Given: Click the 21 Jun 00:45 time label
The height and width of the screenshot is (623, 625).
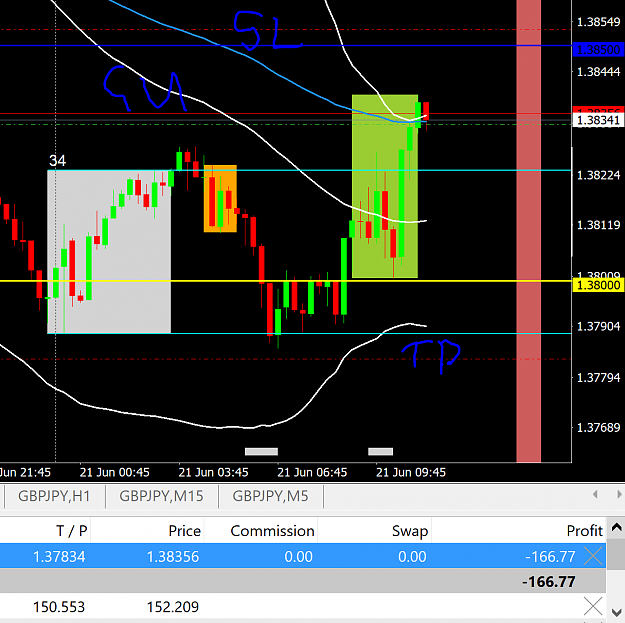Looking at the screenshot, I should point(114,472).
